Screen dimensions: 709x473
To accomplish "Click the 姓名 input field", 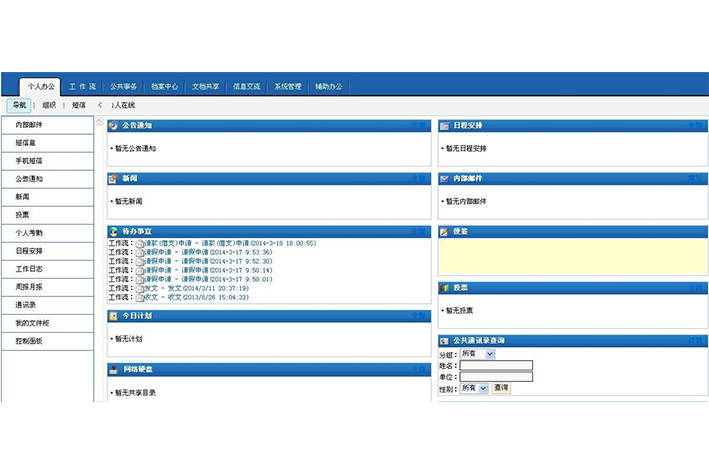I will (x=496, y=365).
